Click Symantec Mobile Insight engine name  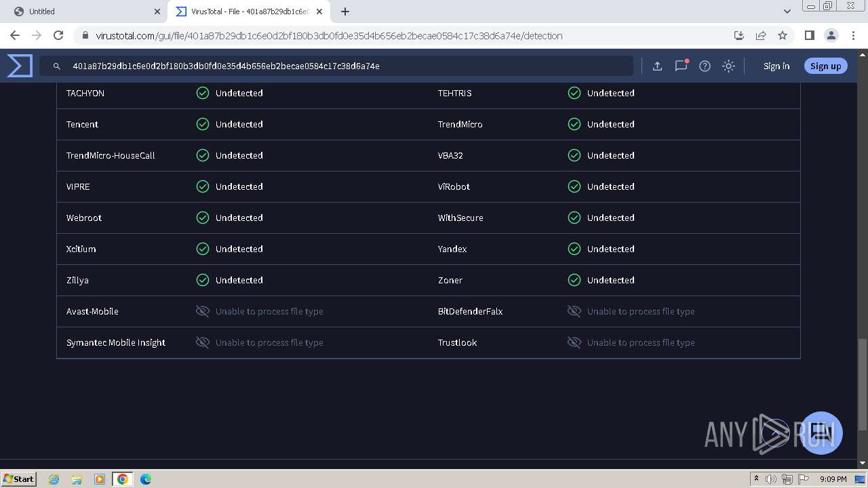point(116,342)
